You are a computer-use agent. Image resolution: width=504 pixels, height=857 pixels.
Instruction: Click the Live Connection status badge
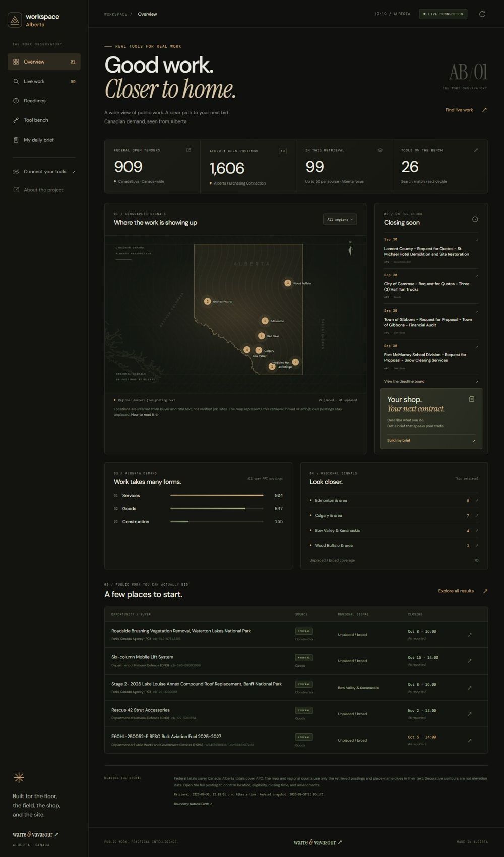tap(443, 14)
